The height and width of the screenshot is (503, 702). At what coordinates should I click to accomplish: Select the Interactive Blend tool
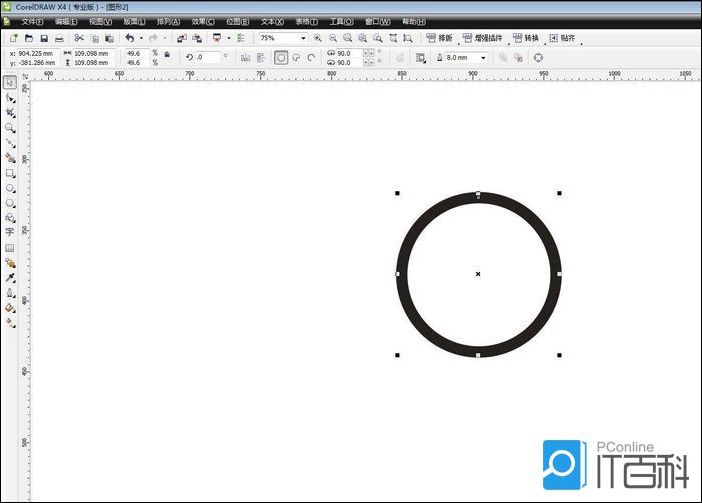pyautogui.click(x=10, y=263)
